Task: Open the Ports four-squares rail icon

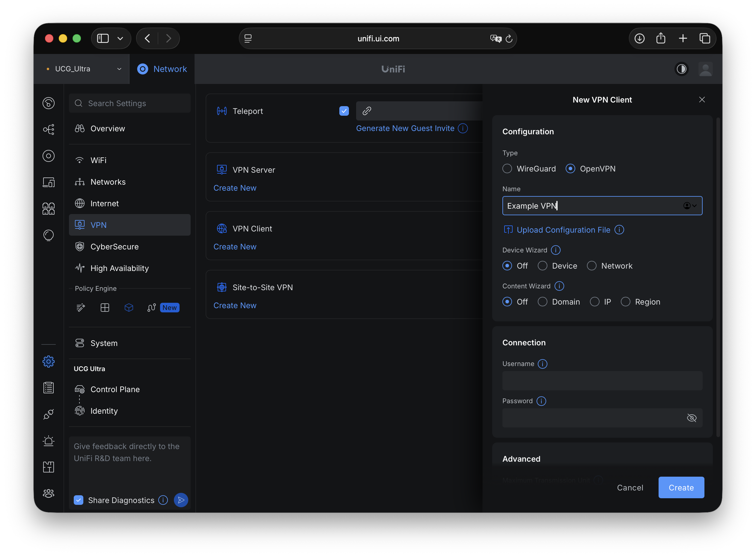Action: [49, 209]
